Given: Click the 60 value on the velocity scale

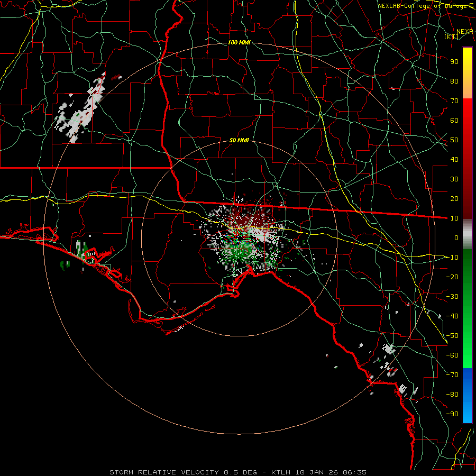Looking at the screenshot, I should point(454,121).
